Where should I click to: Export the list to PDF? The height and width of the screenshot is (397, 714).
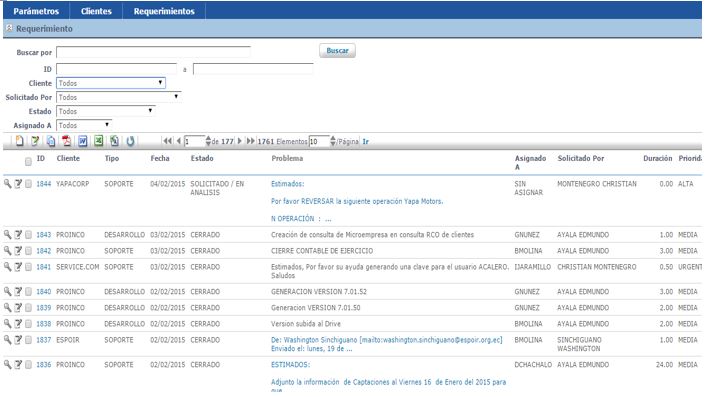66,141
